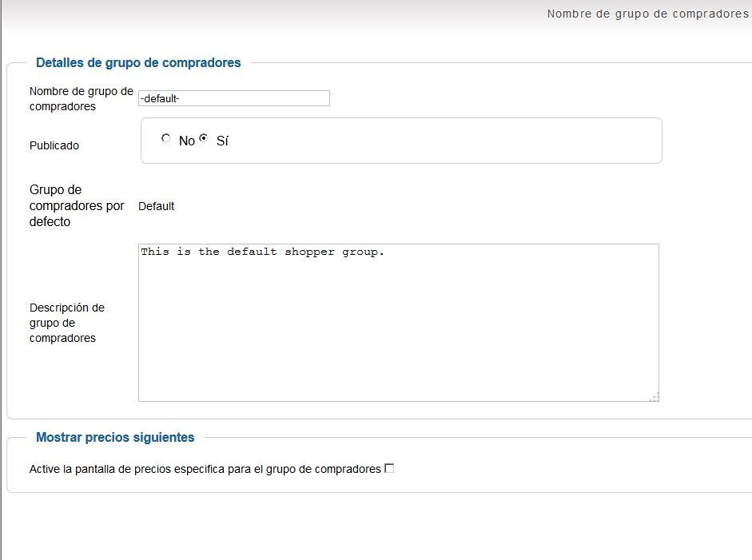The image size is (752, 560).
Task: Click the top-right 'Nombre de grupo de compradores' header
Action: (x=648, y=14)
